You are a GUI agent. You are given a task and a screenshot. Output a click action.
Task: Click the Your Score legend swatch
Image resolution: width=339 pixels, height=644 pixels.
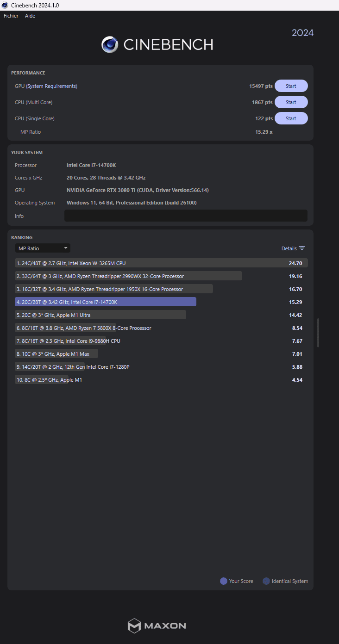point(224,581)
